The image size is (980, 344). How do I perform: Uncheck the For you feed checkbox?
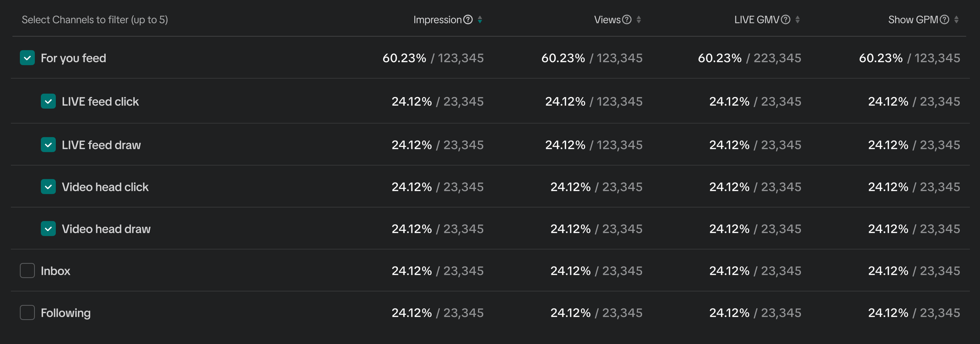tap(27, 58)
